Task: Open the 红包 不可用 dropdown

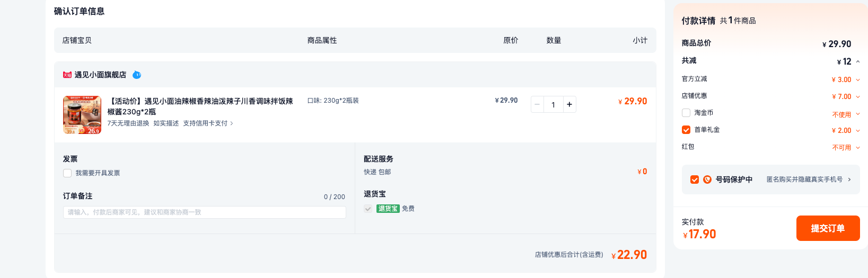Action: pos(846,148)
